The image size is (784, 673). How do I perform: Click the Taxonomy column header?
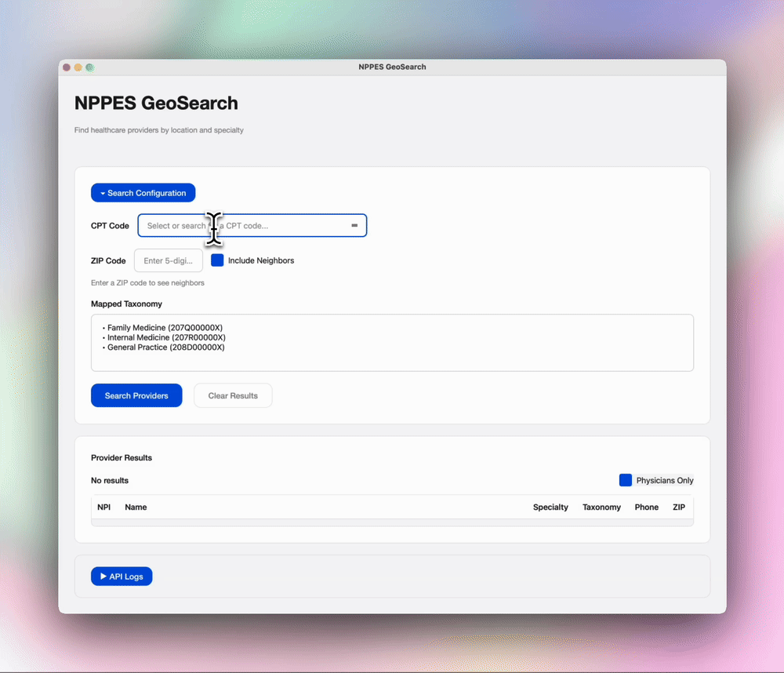[601, 507]
